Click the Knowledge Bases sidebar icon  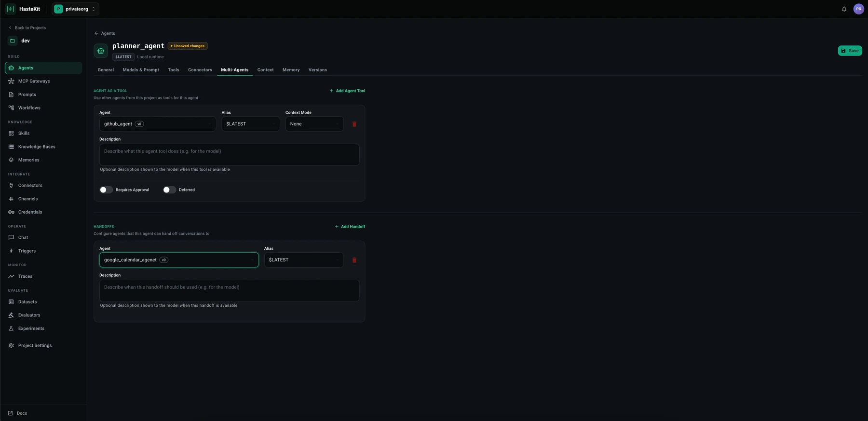click(11, 147)
